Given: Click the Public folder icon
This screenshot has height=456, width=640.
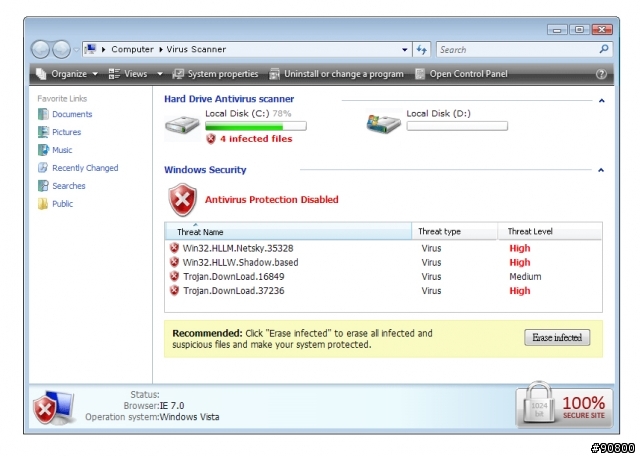Looking at the screenshot, I should pyautogui.click(x=43, y=204).
